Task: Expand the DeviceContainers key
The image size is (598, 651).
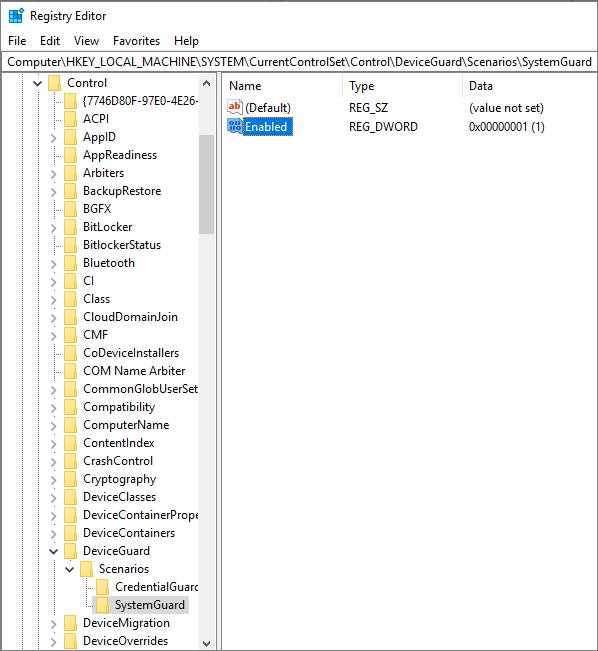Action: point(54,533)
